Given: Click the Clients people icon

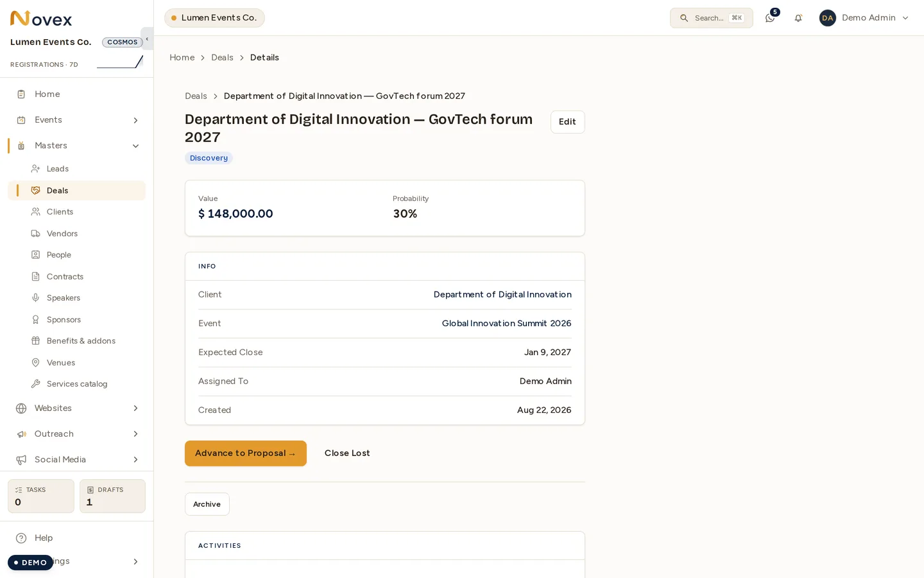Looking at the screenshot, I should click(36, 212).
